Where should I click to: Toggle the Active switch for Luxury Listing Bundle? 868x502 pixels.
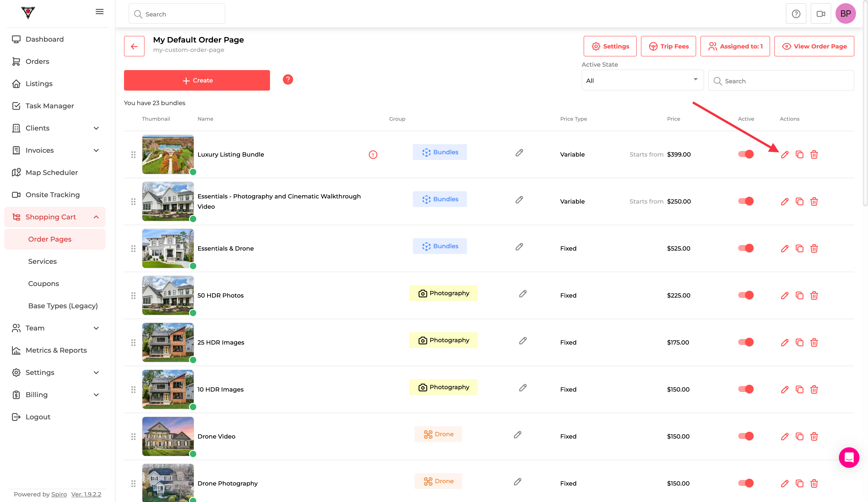pos(746,154)
